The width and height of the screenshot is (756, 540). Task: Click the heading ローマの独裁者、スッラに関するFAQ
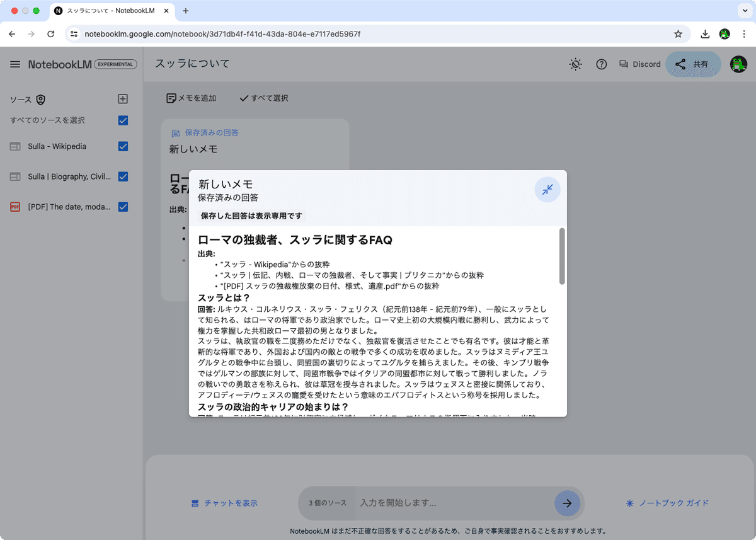[x=295, y=240]
